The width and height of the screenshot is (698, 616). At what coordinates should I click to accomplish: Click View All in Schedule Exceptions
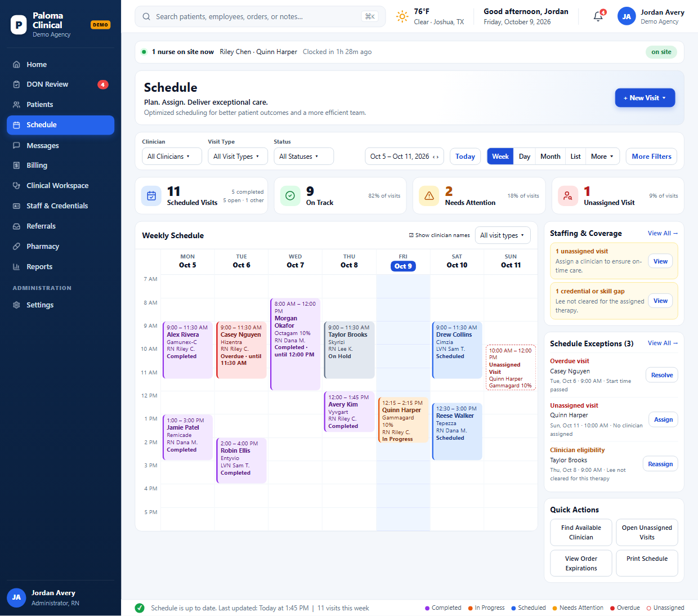(x=663, y=343)
